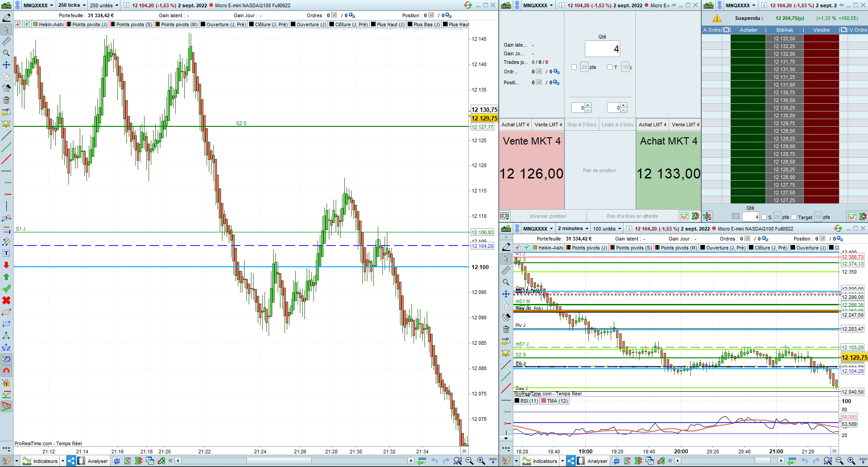Click Analyser button in main chart
Viewport: 868px width, 467px height.
[x=93, y=461]
